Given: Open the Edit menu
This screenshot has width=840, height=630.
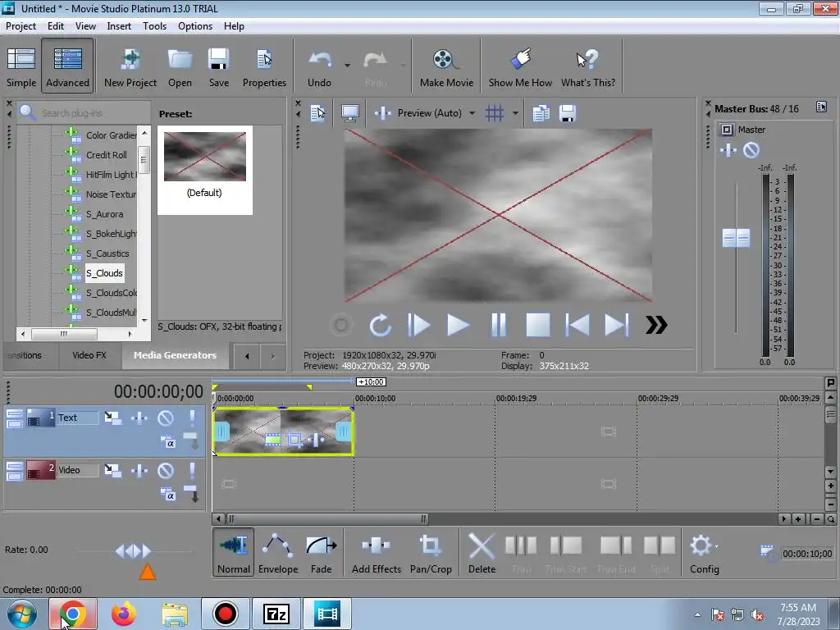Looking at the screenshot, I should click(x=55, y=26).
